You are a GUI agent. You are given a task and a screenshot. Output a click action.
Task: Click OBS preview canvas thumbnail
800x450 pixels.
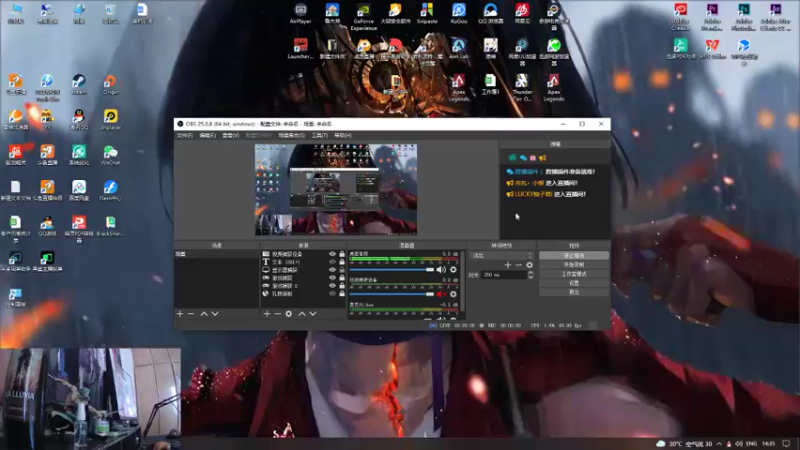(x=336, y=189)
